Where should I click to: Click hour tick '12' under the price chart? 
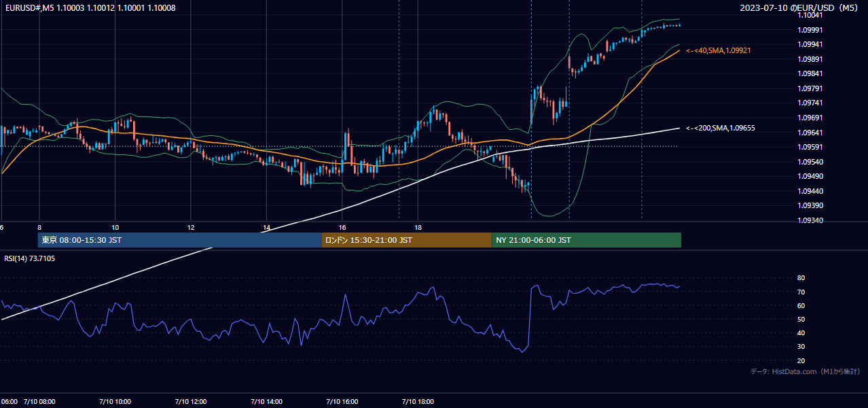tap(191, 227)
